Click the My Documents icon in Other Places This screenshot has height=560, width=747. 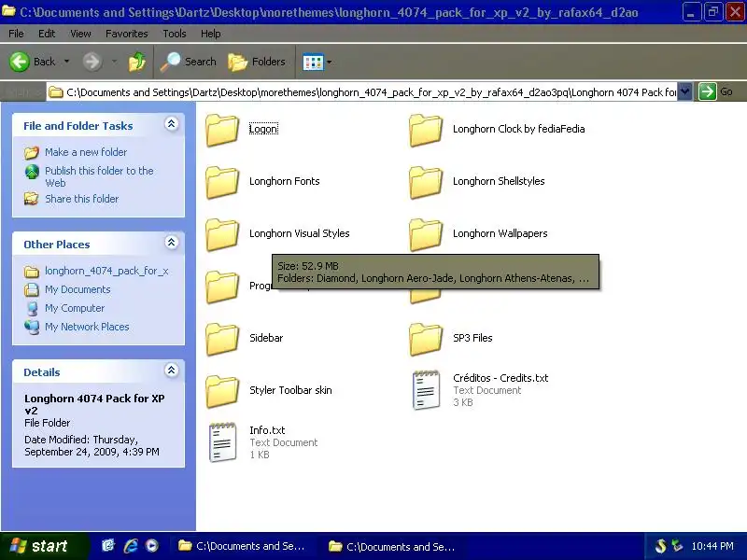32,289
